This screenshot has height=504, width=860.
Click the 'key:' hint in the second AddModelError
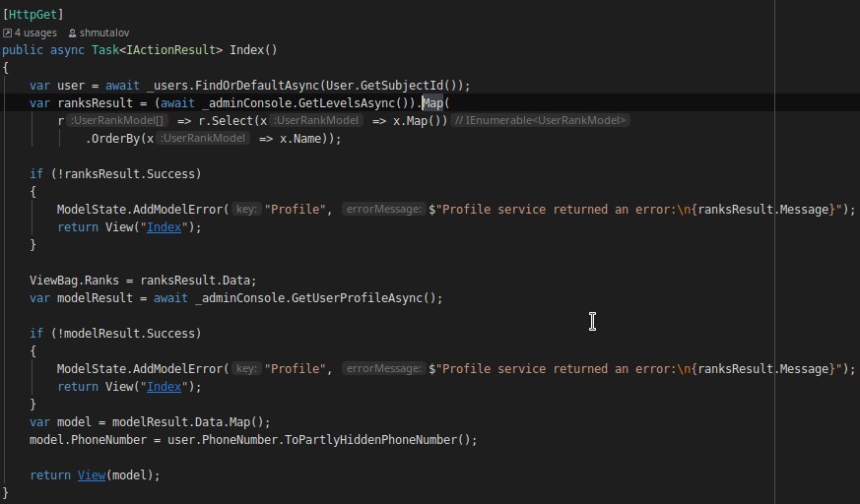tap(246, 369)
